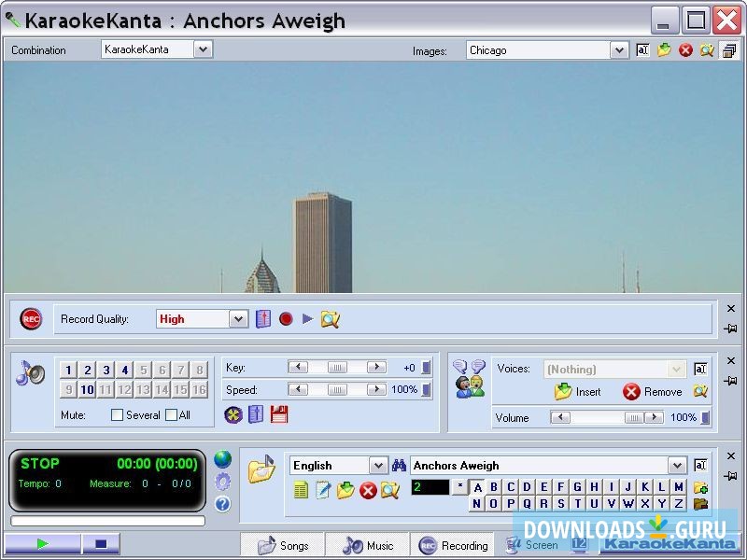The width and height of the screenshot is (747, 560).
Task: Open the Songs tab
Action: pyautogui.click(x=285, y=545)
